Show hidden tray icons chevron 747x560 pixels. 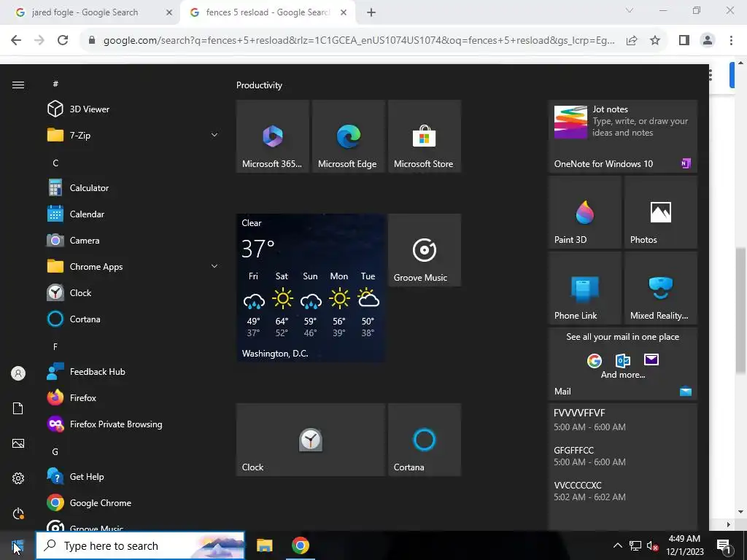pos(617,545)
